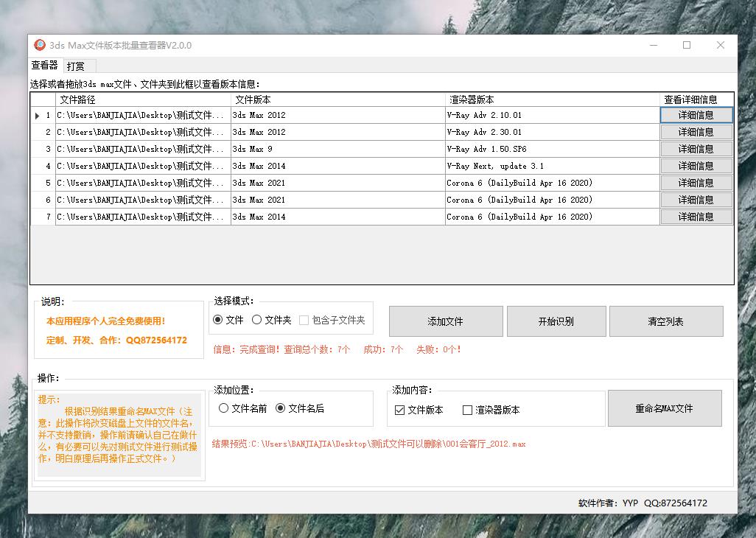The width and height of the screenshot is (756, 538).
Task: Start recognition with 开始识别 button
Action: pyautogui.click(x=556, y=321)
